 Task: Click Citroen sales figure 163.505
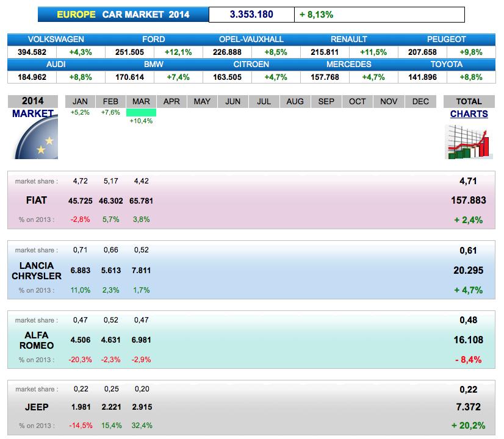coord(227,77)
